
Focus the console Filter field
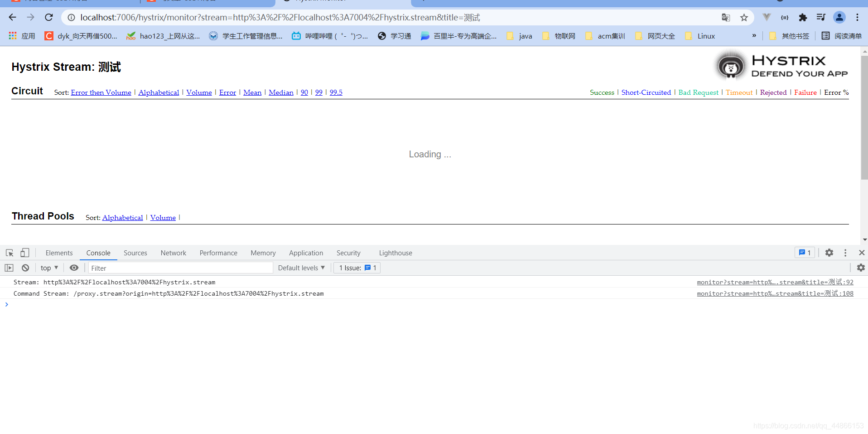181,268
